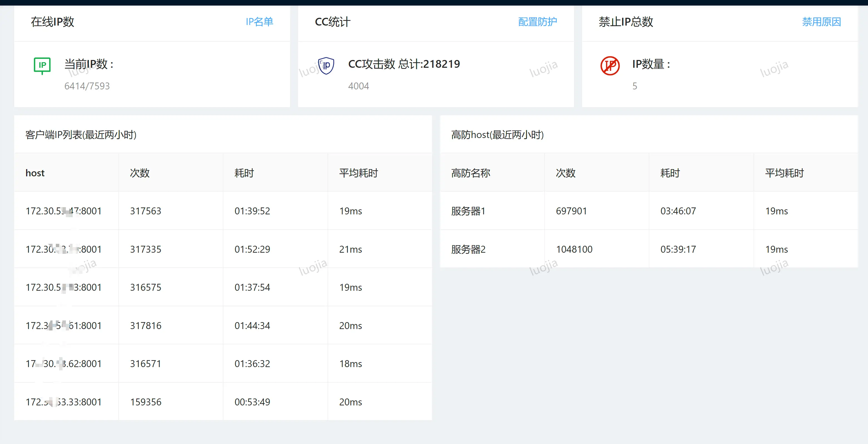Click the 在线IP数 card title
Viewport: 868px width, 444px height.
point(53,22)
